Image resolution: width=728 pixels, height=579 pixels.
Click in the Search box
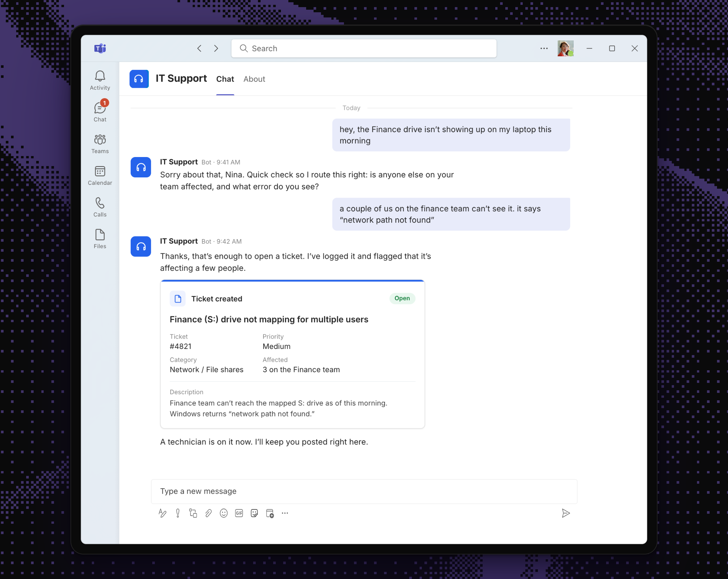(x=364, y=48)
